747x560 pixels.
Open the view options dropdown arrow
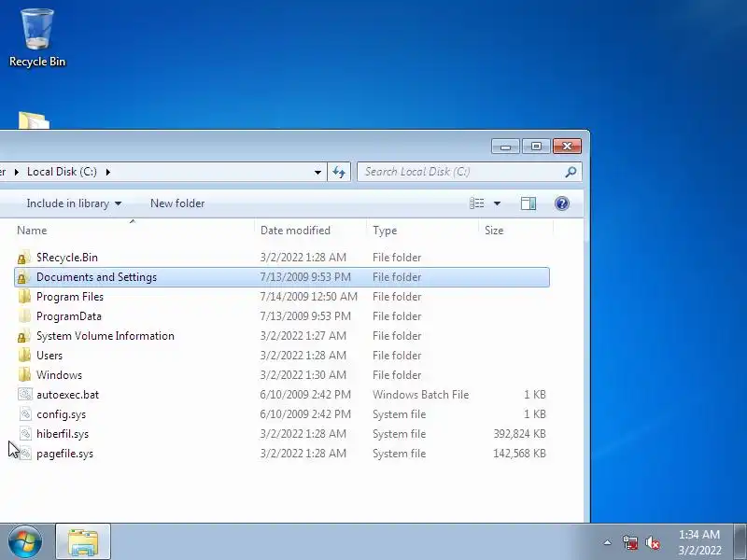pos(497,203)
